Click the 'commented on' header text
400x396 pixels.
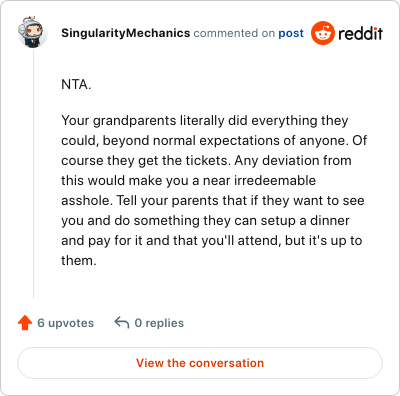pos(234,33)
